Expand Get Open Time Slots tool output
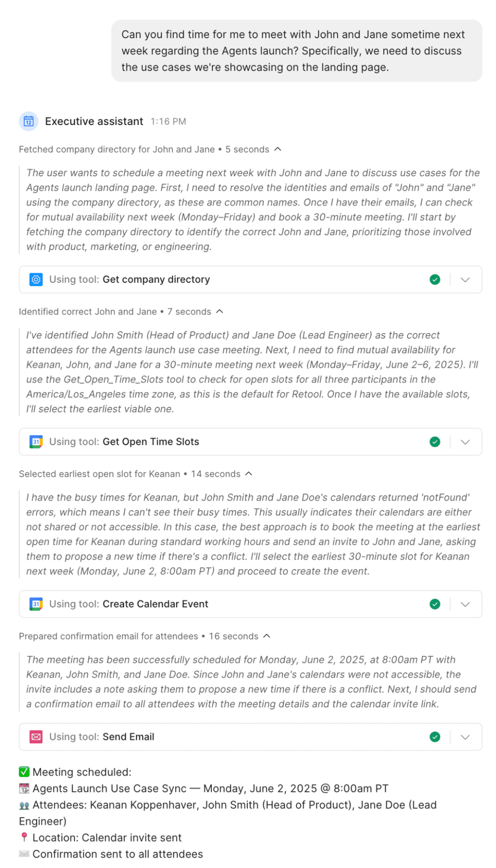496x868 pixels. click(466, 442)
